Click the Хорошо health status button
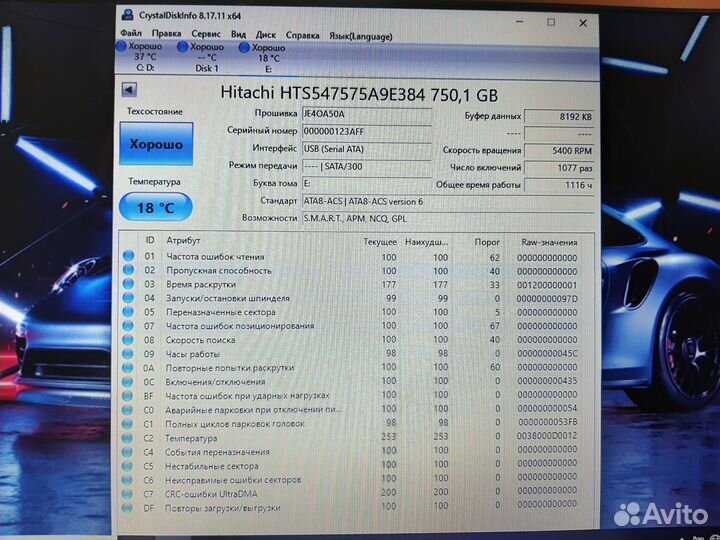720x540 pixels. (156, 144)
